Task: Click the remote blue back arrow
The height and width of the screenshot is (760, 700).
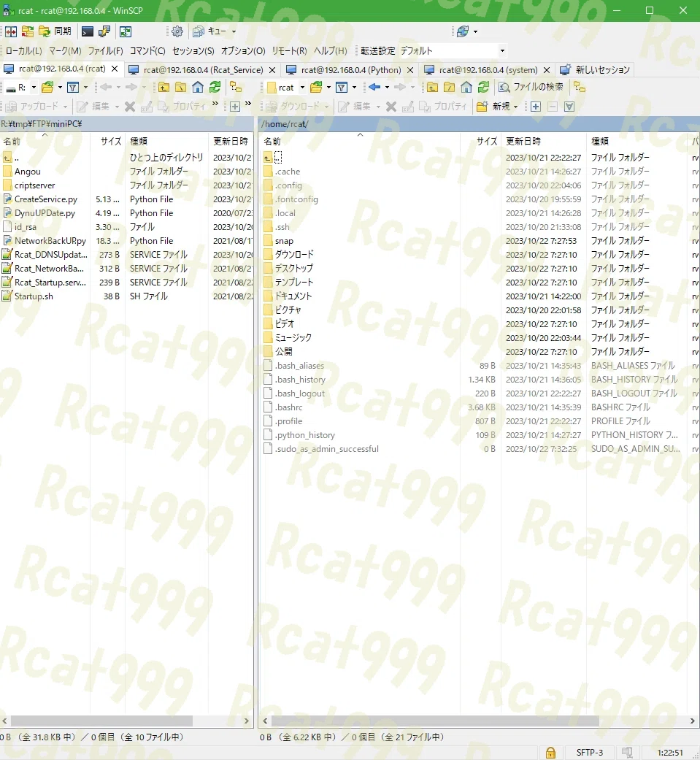Action: [374, 88]
